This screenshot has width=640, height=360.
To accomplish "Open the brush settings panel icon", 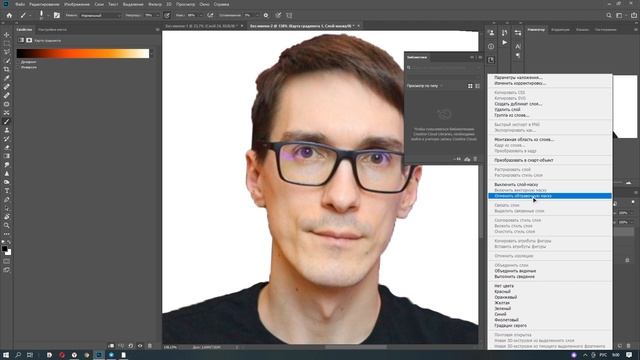I will click(57, 16).
